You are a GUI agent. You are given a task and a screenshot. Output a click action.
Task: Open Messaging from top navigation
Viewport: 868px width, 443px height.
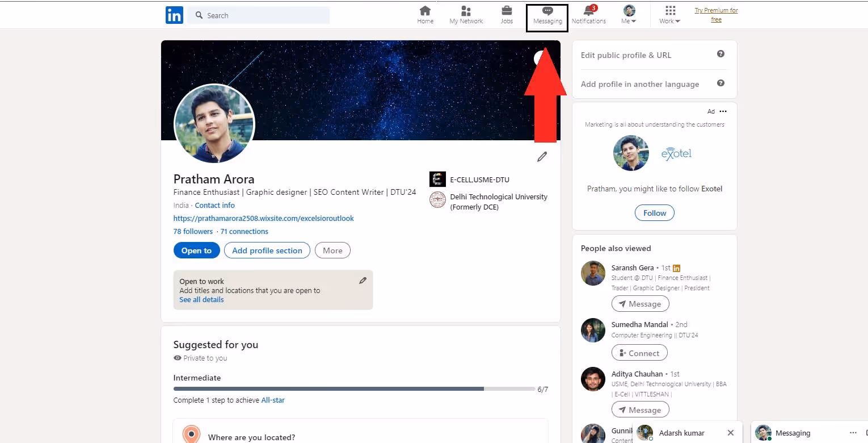pos(547,16)
